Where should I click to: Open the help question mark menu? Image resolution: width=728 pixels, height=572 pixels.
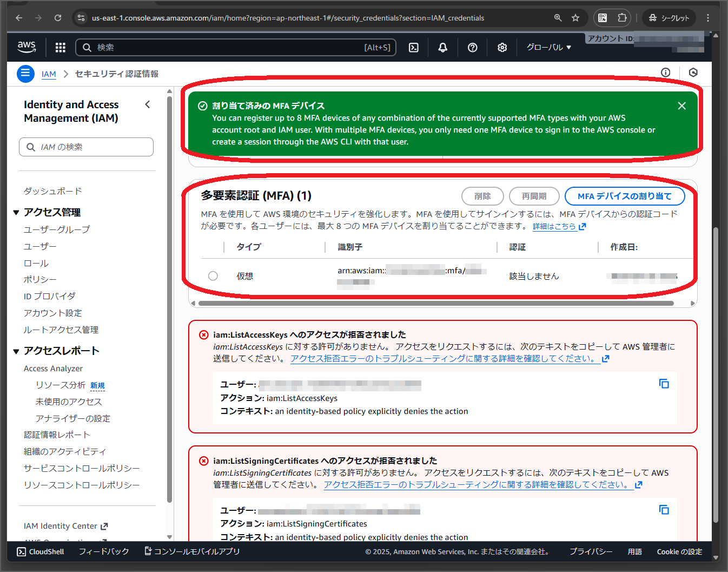click(473, 48)
